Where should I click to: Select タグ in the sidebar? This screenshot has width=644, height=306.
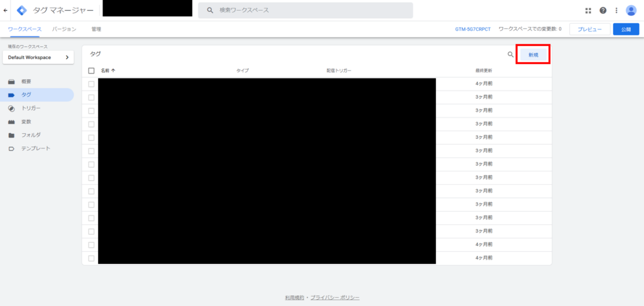tap(37, 95)
